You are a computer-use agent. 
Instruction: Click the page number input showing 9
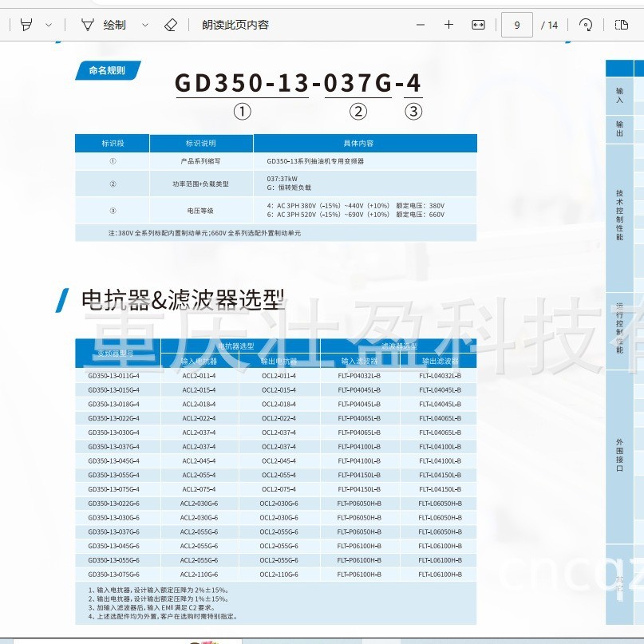pos(516,25)
